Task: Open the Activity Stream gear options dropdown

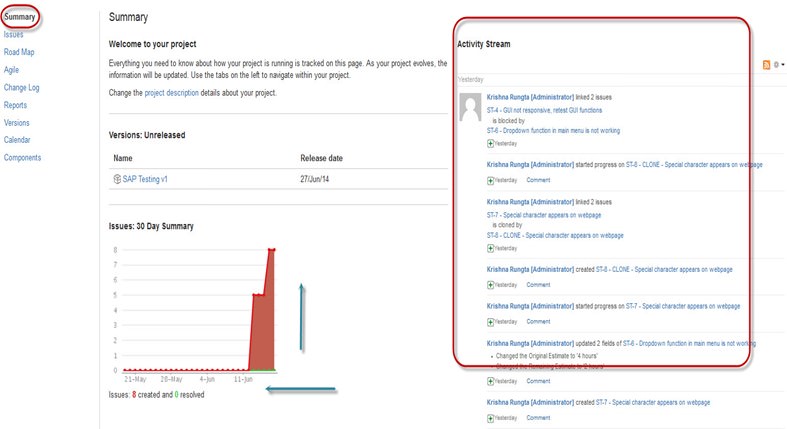Action: [779, 64]
